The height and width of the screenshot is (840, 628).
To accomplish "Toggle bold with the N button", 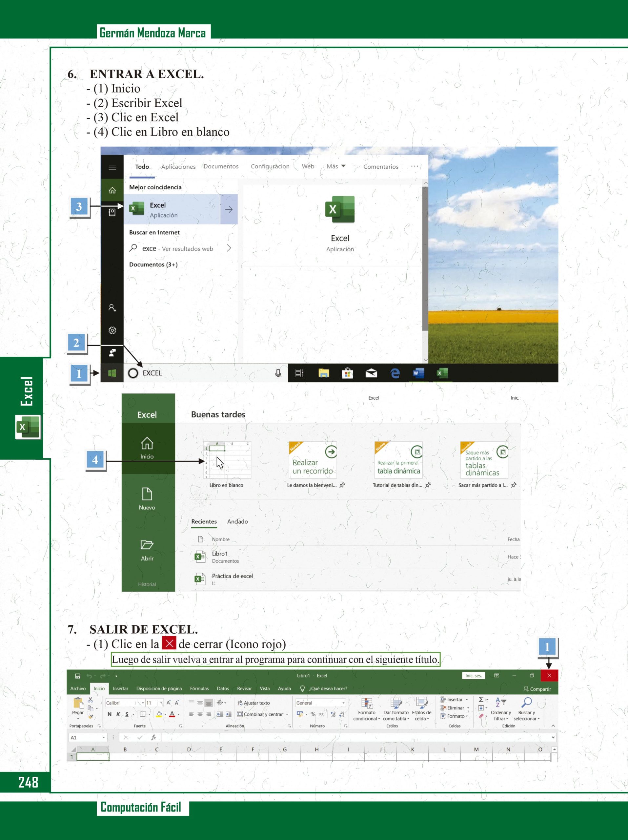I will pos(110,714).
